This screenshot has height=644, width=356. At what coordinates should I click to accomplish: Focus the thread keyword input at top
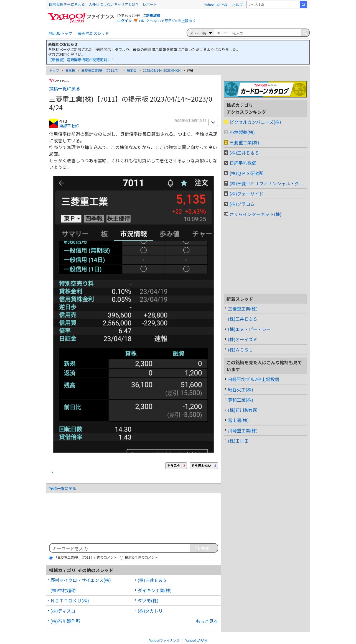click(258, 33)
